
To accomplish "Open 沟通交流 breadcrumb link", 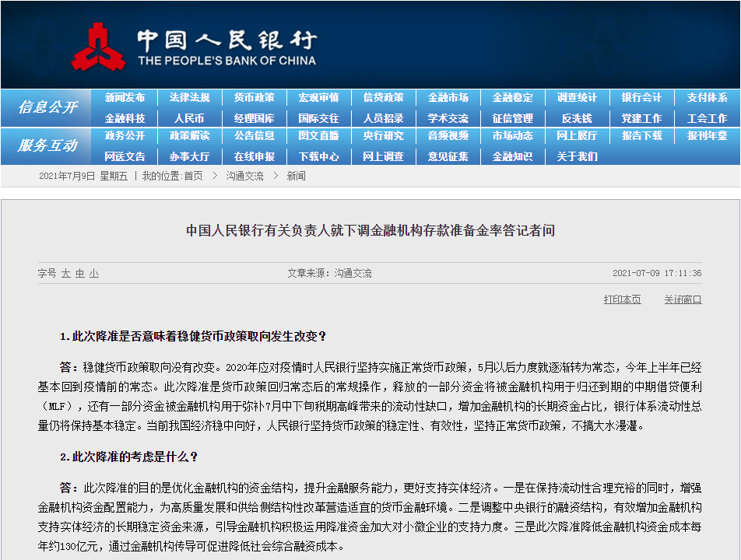I will click(244, 176).
